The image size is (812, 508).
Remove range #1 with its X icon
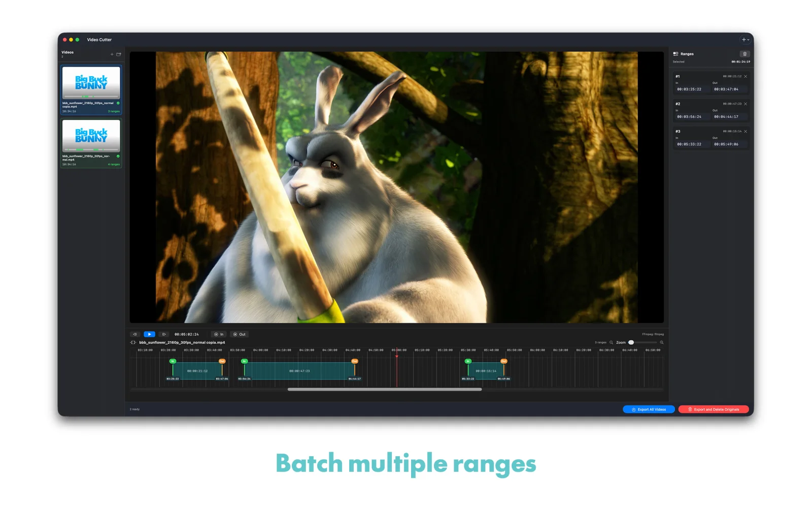pos(746,76)
